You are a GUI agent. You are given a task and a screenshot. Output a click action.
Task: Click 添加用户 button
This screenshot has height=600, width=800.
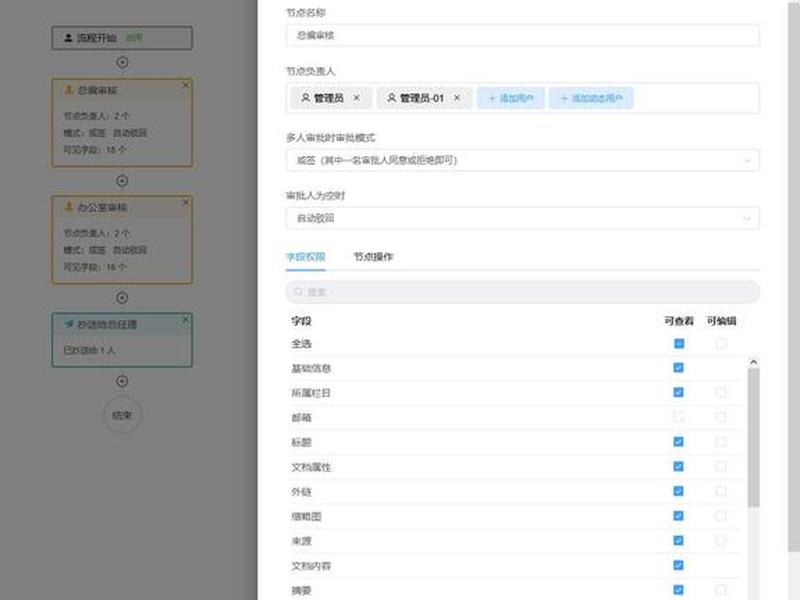[x=511, y=98]
